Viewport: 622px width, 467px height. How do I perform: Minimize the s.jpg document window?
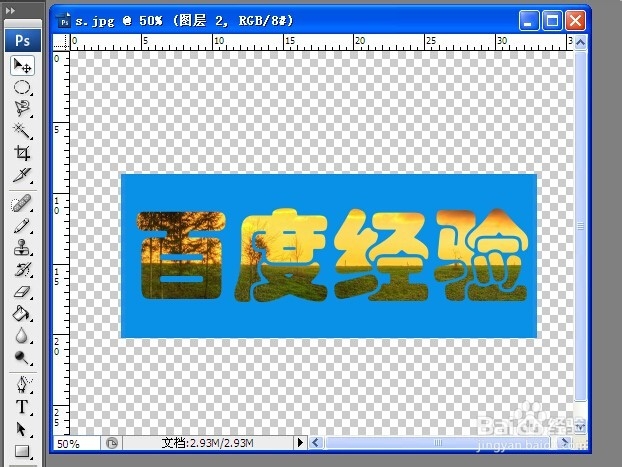point(529,21)
